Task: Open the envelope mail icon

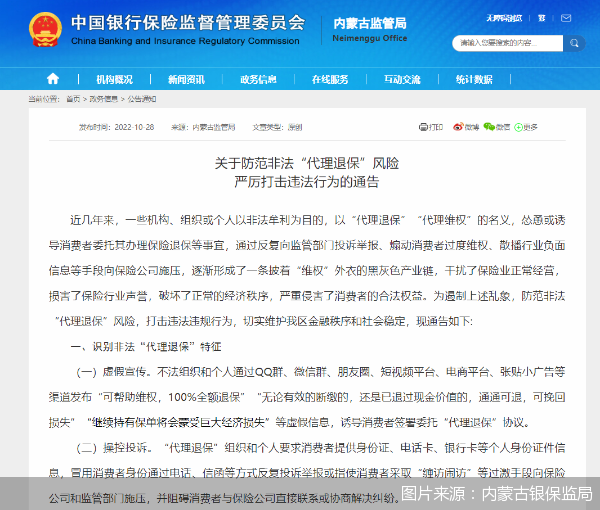Action: (566, 18)
